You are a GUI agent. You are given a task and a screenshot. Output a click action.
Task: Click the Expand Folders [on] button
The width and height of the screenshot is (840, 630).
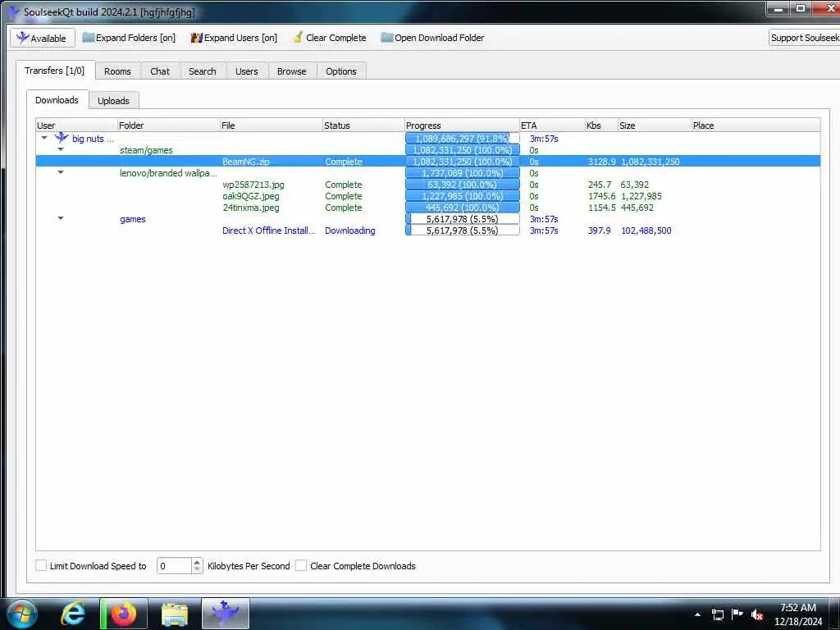point(129,38)
